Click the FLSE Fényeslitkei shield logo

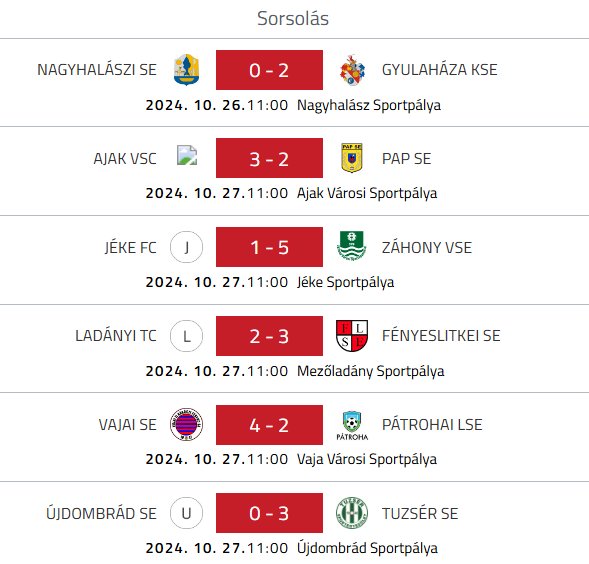[x=352, y=336]
